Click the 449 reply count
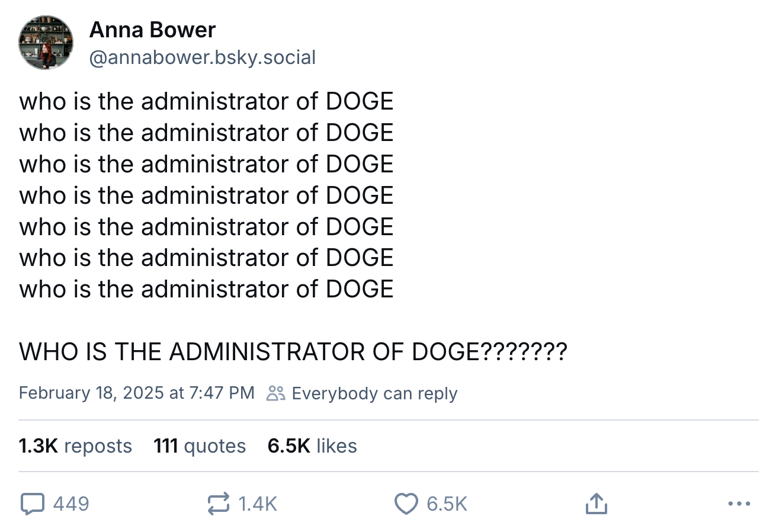 [71, 504]
